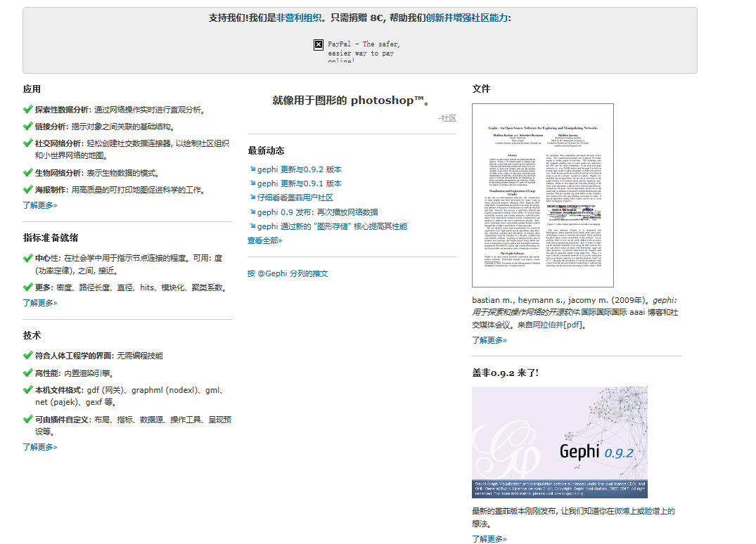The width and height of the screenshot is (756, 544).
Task: Click green checkmark beside 海报制作
Action: 27,190
